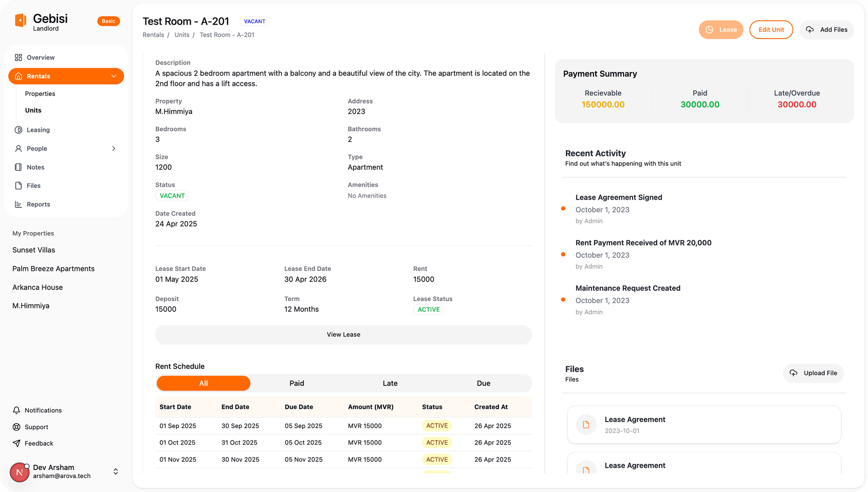Click the Support lifebuoy icon
The image size is (868, 492).
click(17, 427)
